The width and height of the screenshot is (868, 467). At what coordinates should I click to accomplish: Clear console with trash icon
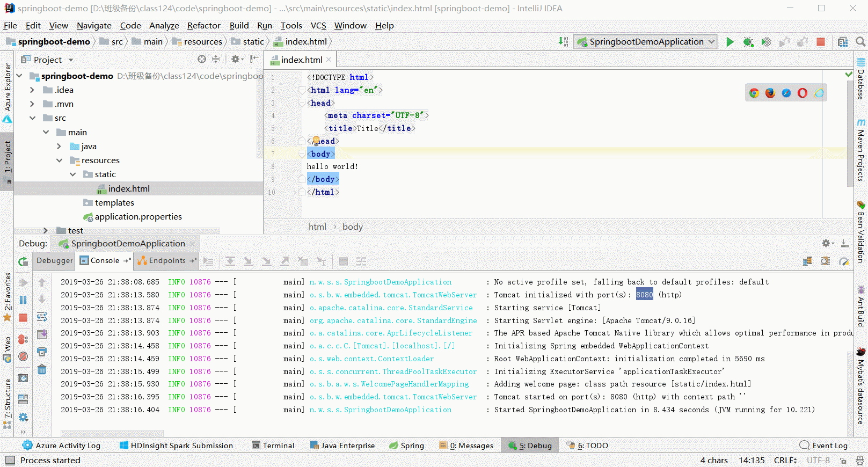[42, 369]
